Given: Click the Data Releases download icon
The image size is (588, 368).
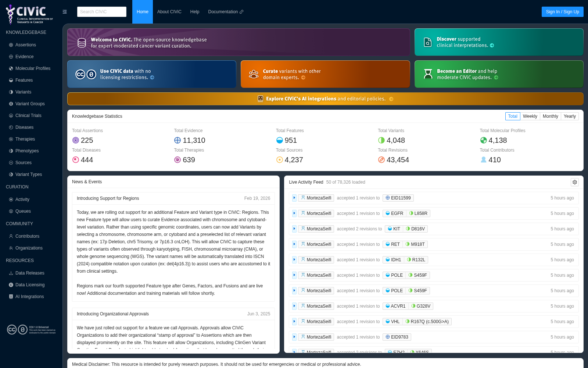Looking at the screenshot, I should [11, 273].
